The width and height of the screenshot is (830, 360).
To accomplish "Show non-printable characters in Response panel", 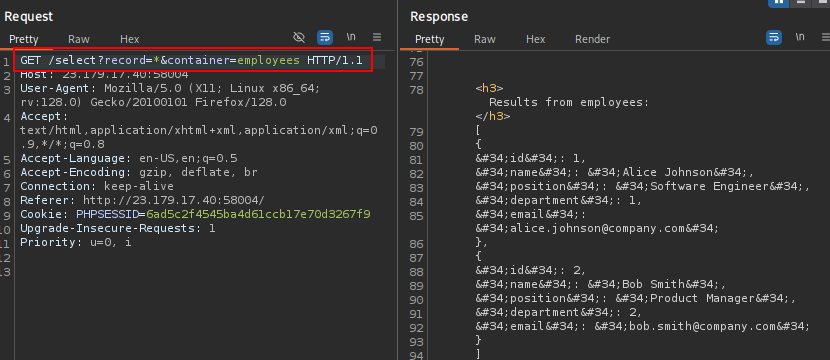I will pos(800,37).
